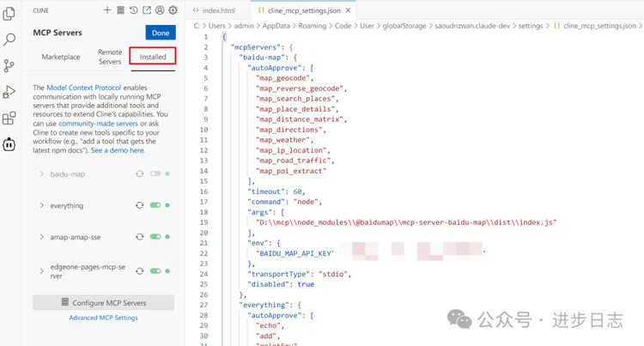Click the "BAIDU_MAP_API_KEY" key text
This screenshot has width=644, height=346.
pos(295,253)
